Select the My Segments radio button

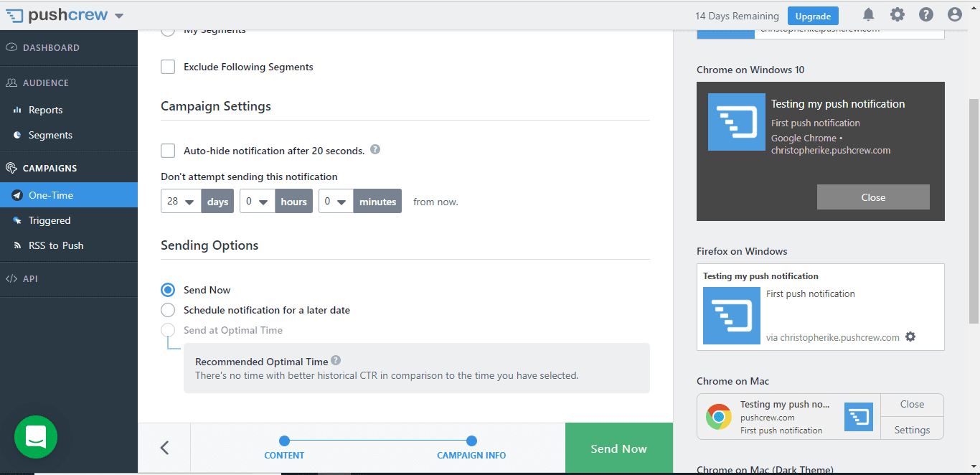168,30
